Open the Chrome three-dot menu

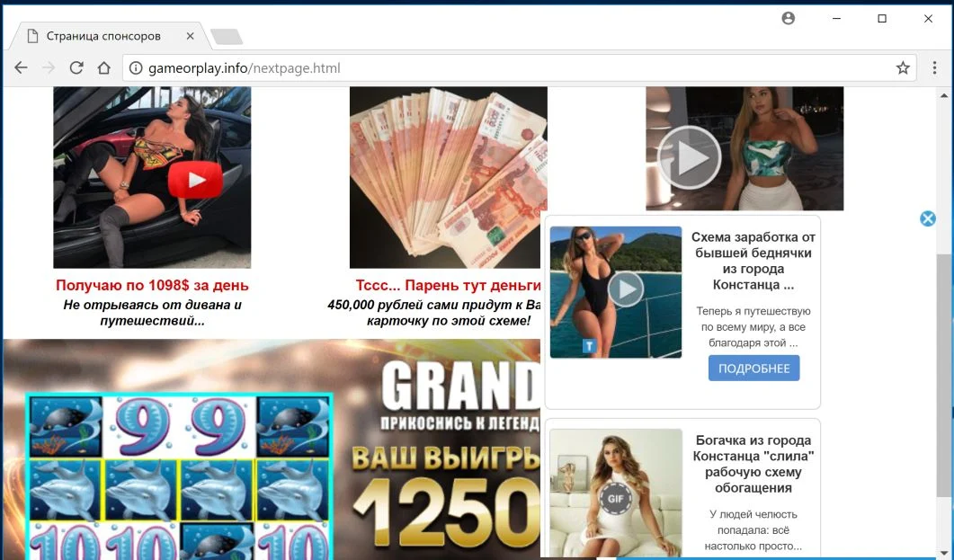[934, 67]
